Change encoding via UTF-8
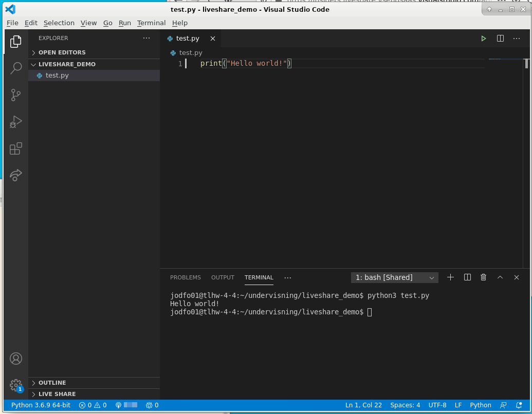This screenshot has width=532, height=414. tap(437, 405)
